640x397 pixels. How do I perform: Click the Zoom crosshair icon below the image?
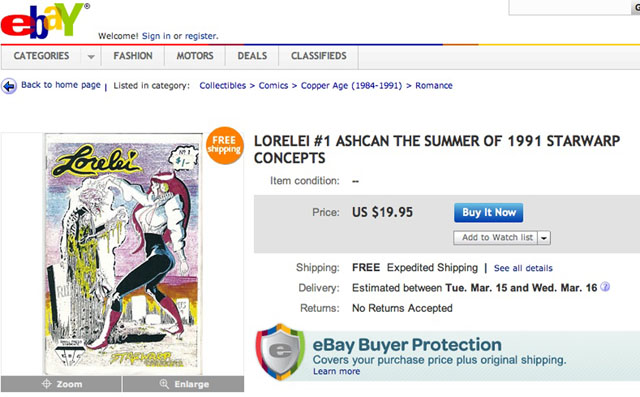pos(47,384)
